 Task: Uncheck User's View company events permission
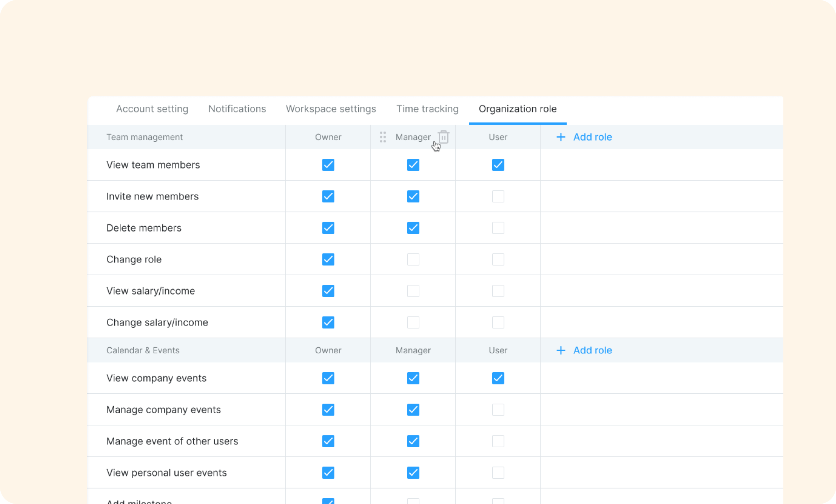pyautogui.click(x=498, y=378)
